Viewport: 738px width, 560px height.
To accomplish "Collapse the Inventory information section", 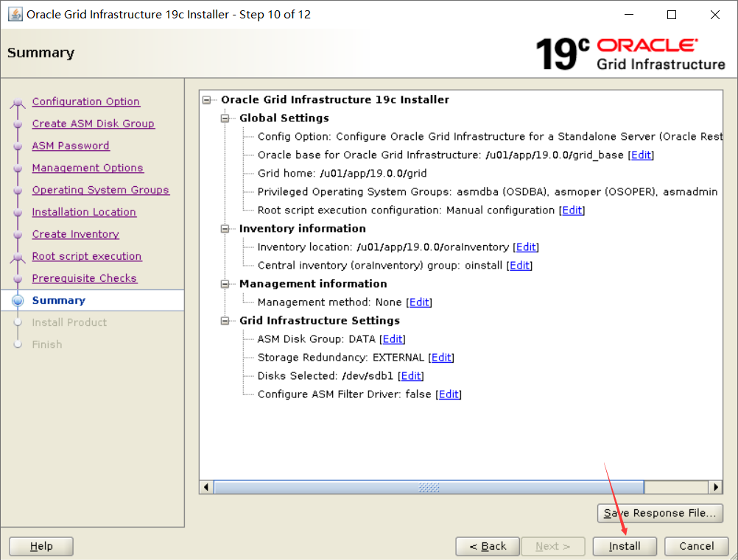I will click(225, 229).
